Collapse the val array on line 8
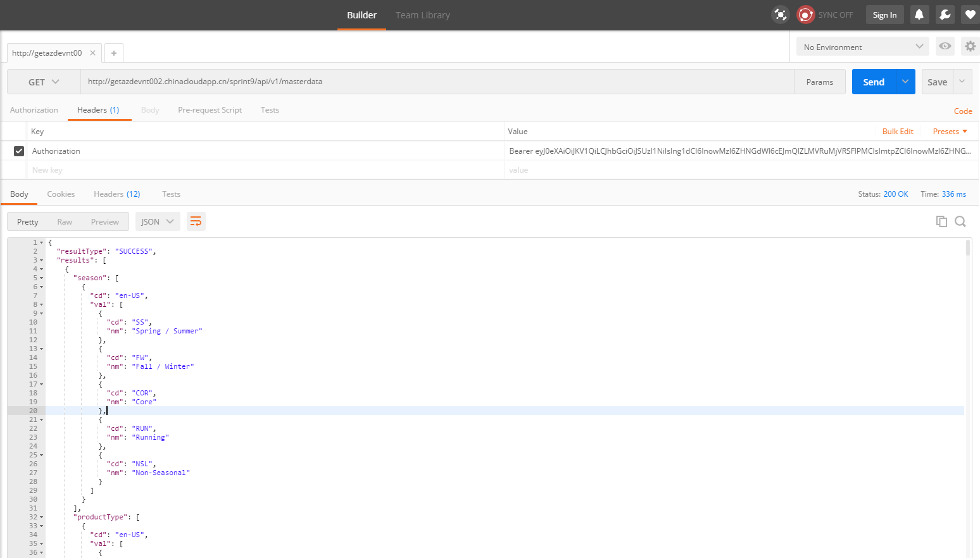This screenshot has width=980, height=558. click(x=42, y=305)
